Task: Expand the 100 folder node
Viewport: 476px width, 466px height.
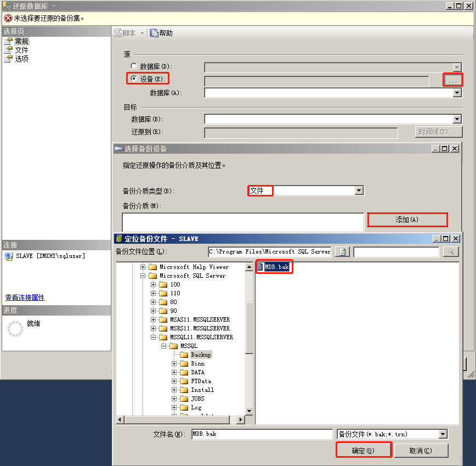Action: point(154,285)
